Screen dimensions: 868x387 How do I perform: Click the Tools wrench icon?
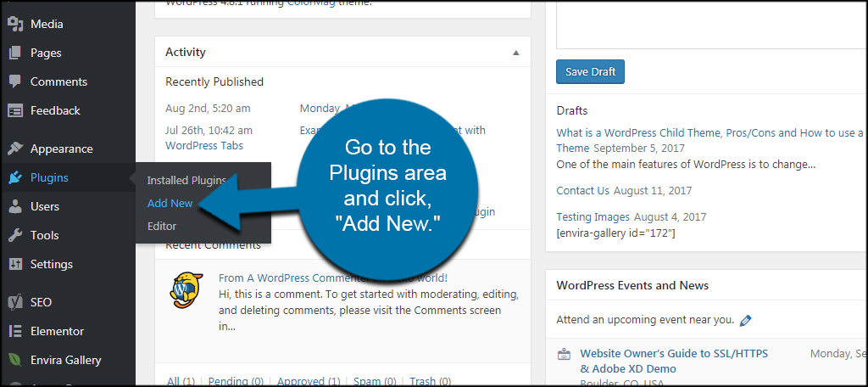[15, 236]
